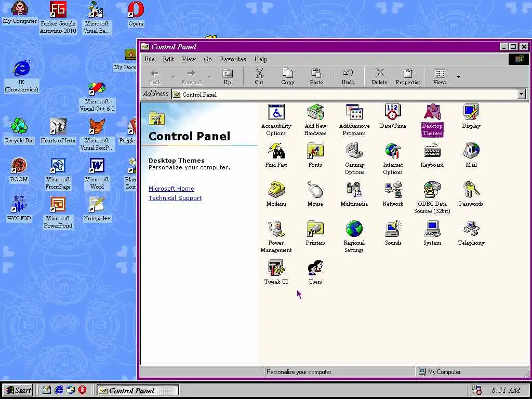This screenshot has height=399, width=532.
Task: Open the Favorites menu
Action: tap(233, 59)
